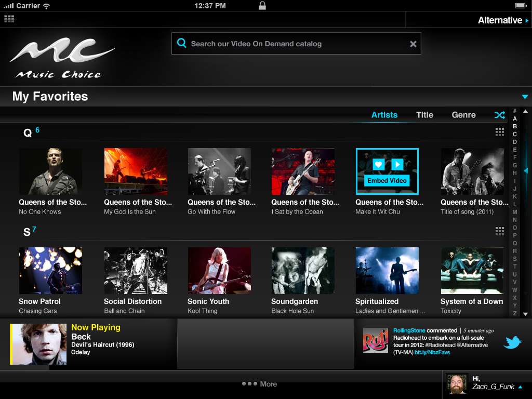Favorite the Make It Wit Chu video
The image size is (532, 399).
(378, 165)
